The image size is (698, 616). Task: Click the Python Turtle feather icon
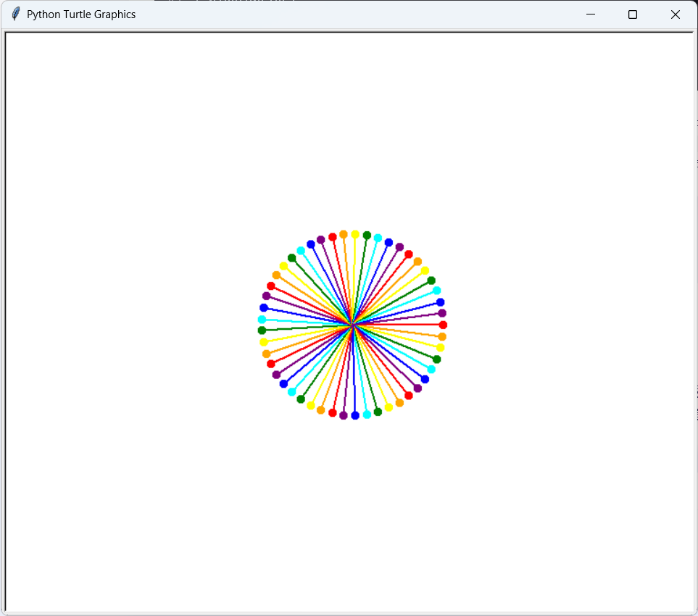pos(15,14)
